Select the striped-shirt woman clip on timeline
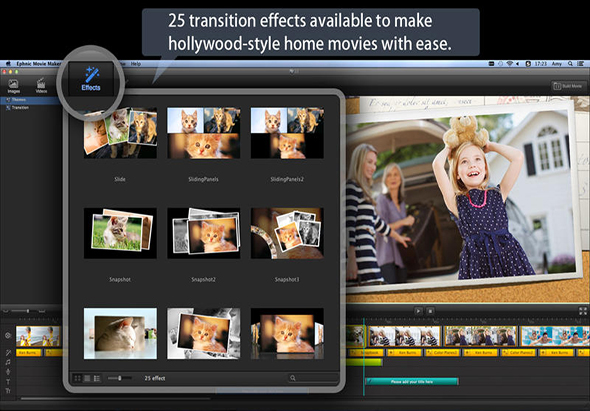The image size is (590, 411). 404,336
